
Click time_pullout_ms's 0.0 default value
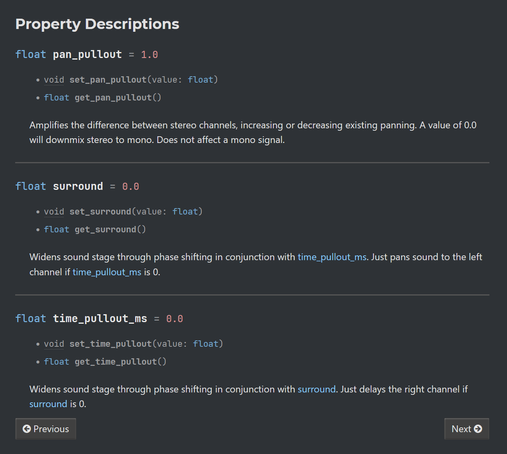(x=175, y=318)
